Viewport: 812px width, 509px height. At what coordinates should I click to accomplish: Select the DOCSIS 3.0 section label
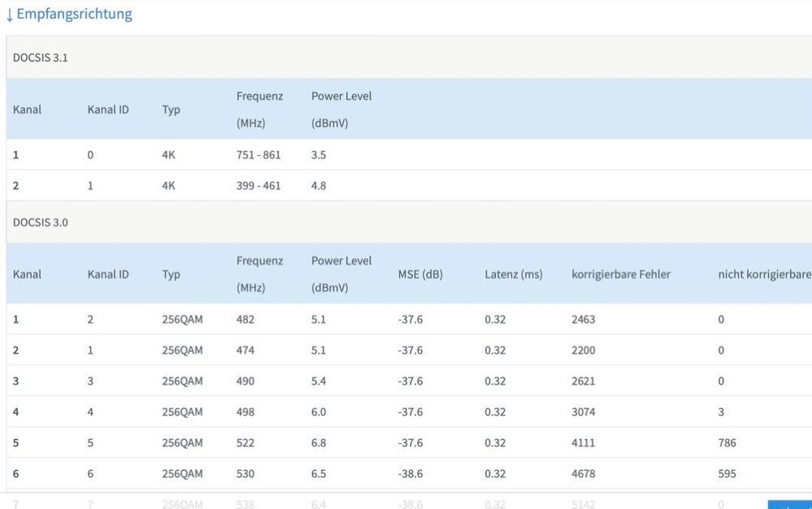(x=40, y=222)
